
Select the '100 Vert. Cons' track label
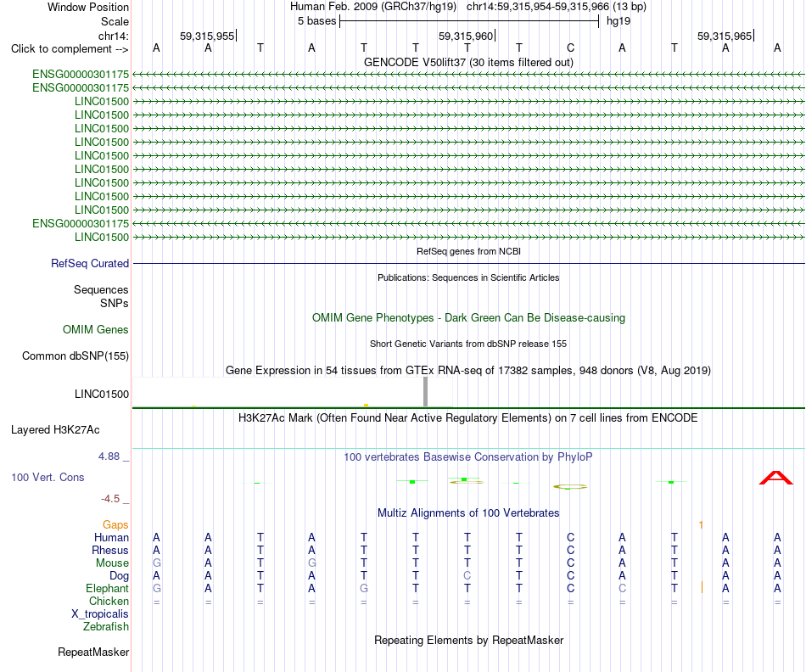coord(48,477)
